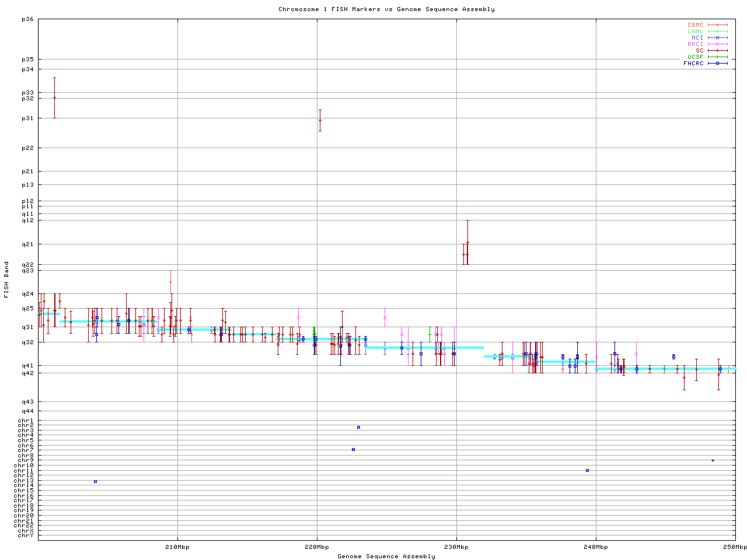
Task: Click the red marker at band p32
Action: point(55,98)
